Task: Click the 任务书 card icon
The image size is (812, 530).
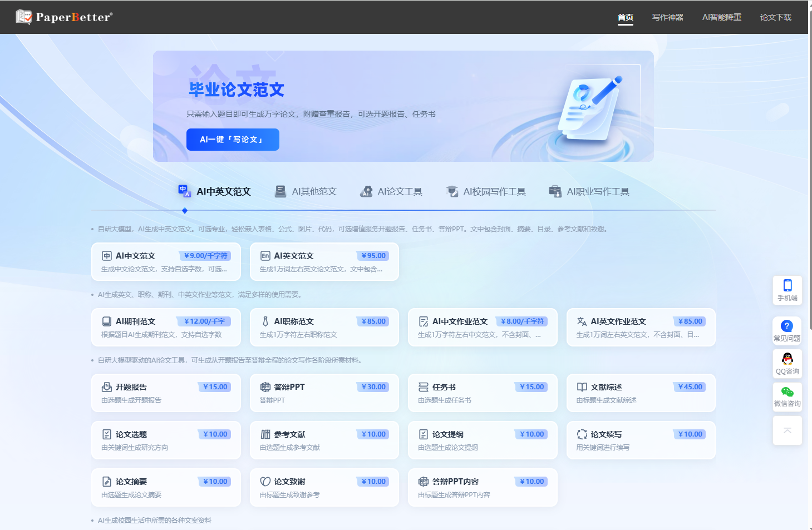Action: tap(424, 387)
